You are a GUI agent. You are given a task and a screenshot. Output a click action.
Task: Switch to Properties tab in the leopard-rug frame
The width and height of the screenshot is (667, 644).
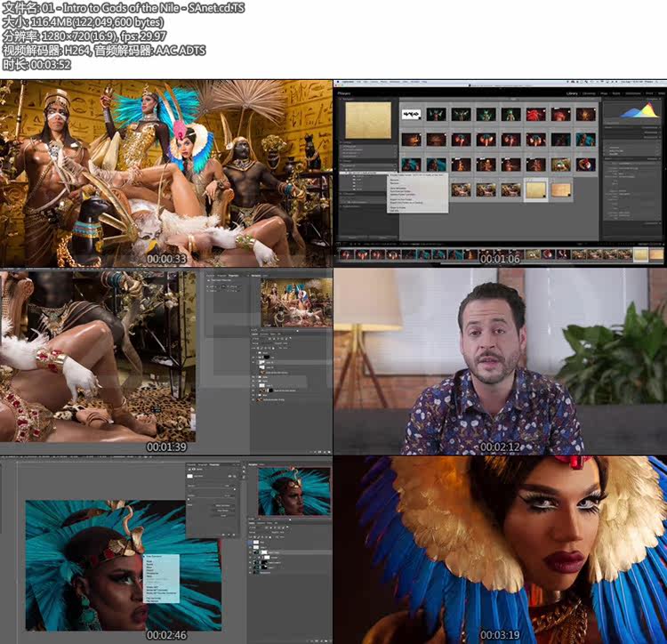point(233,276)
